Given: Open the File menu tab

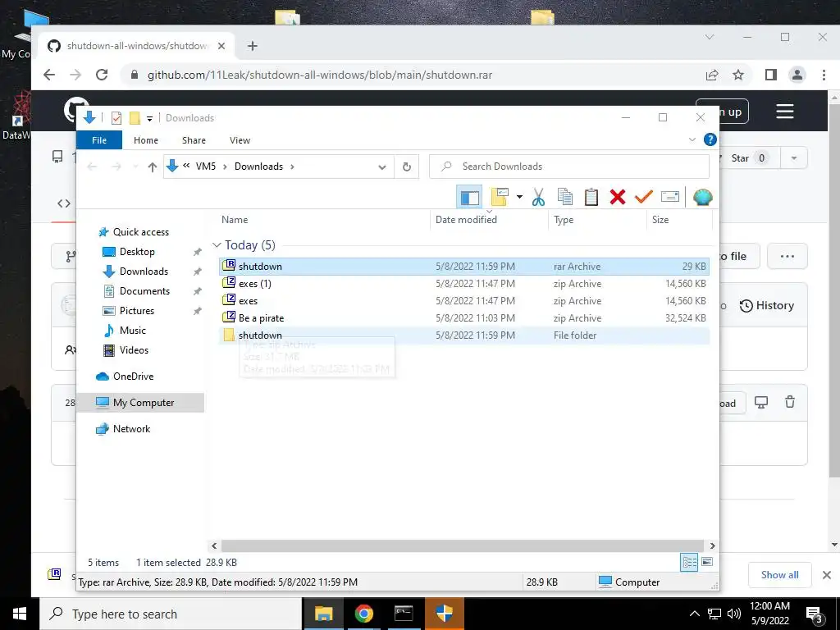Looking at the screenshot, I should click(99, 140).
